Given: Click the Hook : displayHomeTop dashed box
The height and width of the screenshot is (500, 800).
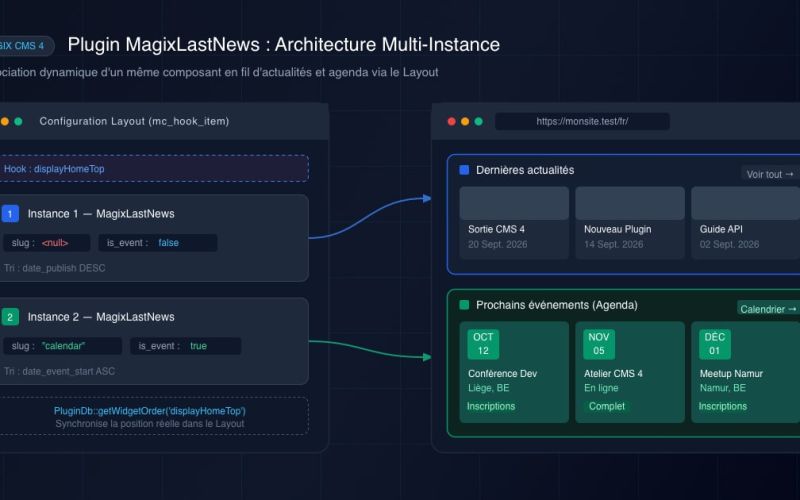Looking at the screenshot, I should 154,168.
